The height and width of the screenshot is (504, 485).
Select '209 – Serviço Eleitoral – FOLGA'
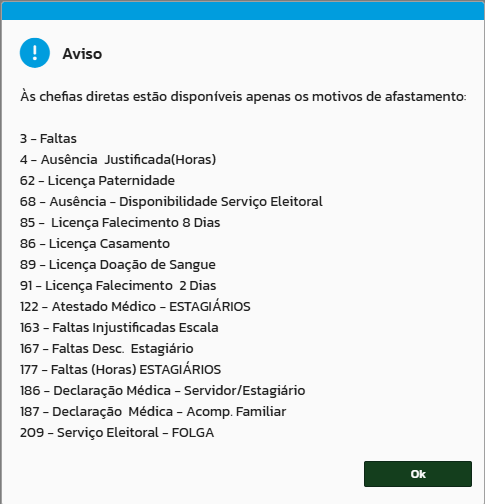(117, 433)
